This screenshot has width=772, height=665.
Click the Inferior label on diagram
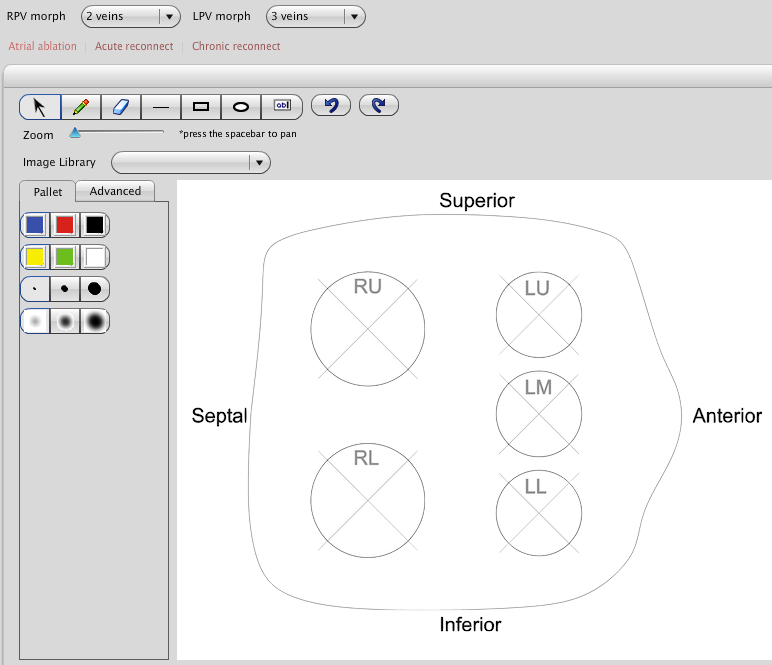point(470,625)
